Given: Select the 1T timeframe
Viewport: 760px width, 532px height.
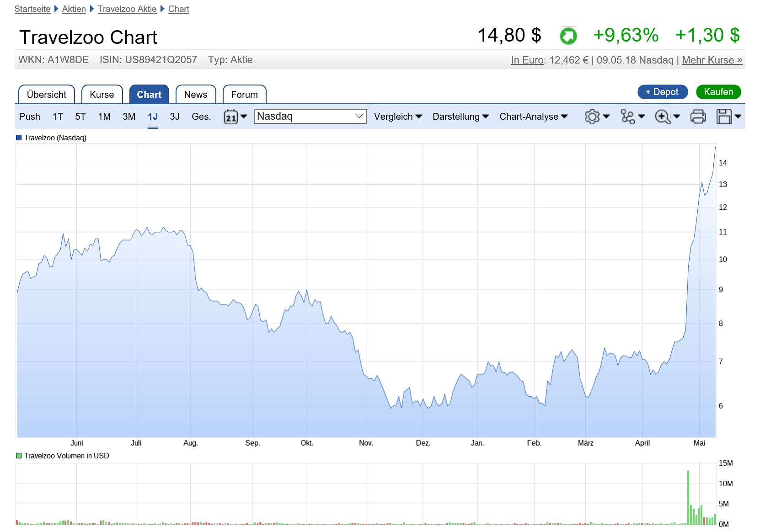Looking at the screenshot, I should 58,117.
